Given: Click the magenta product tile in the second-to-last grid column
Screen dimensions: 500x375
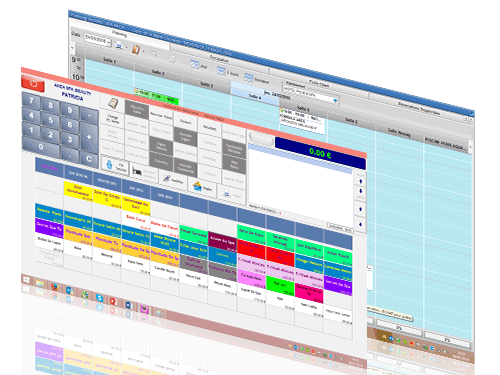Looking at the screenshot, I should [309, 293].
